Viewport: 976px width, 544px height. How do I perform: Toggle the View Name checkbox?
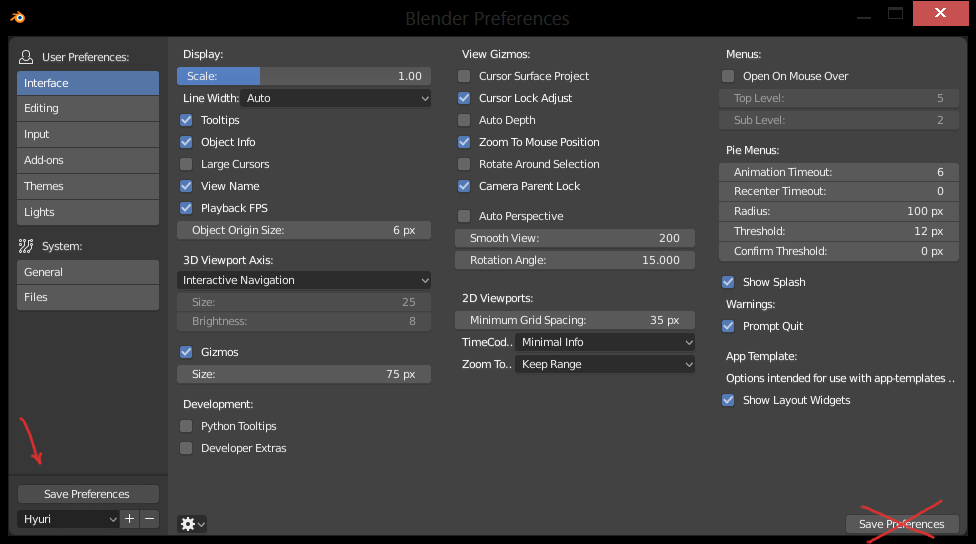[x=186, y=186]
